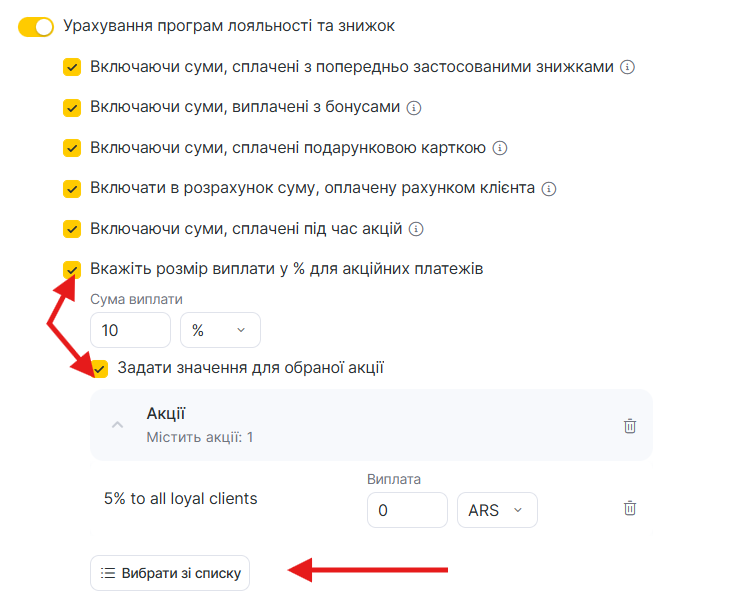Toggle off loyalty programs and discounts switch
Image resolution: width=732 pixels, height=598 pixels.
click(36, 26)
